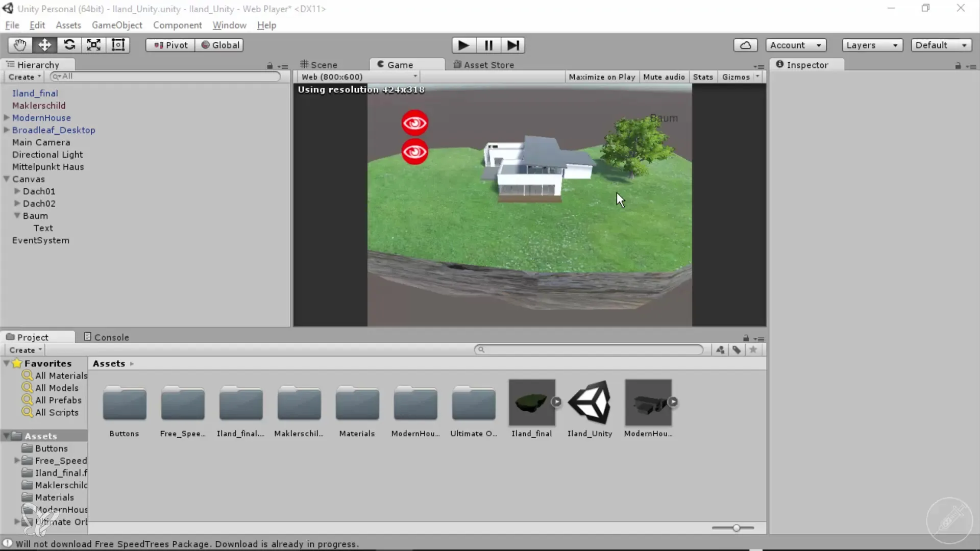Select the Iland_Unity scene asset
Screen dimensions: 980x551
coord(590,402)
